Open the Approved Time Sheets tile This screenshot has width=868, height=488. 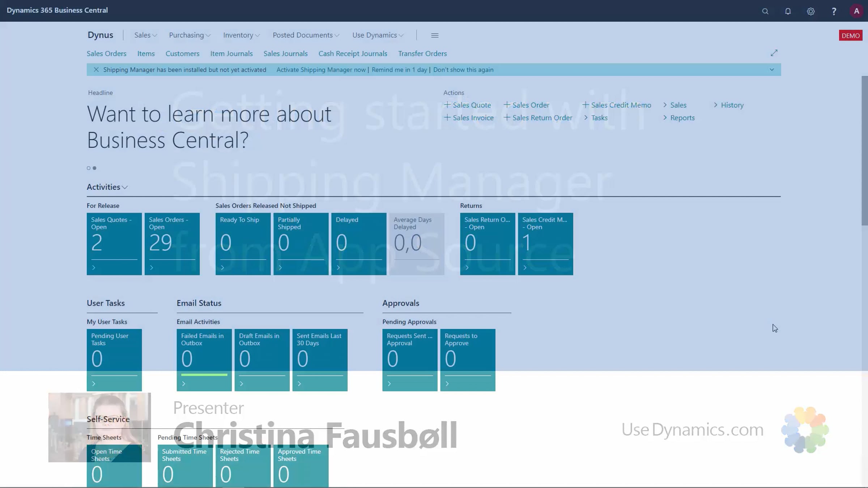pos(301,466)
